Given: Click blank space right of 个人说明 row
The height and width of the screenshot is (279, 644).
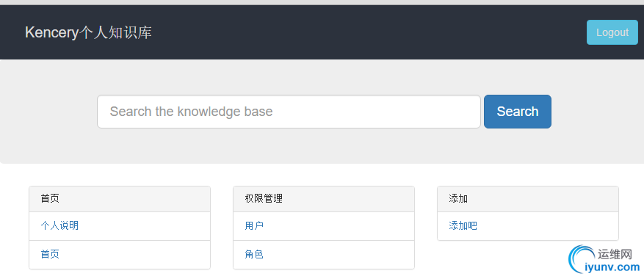Looking at the screenshot, I should click(144, 226).
